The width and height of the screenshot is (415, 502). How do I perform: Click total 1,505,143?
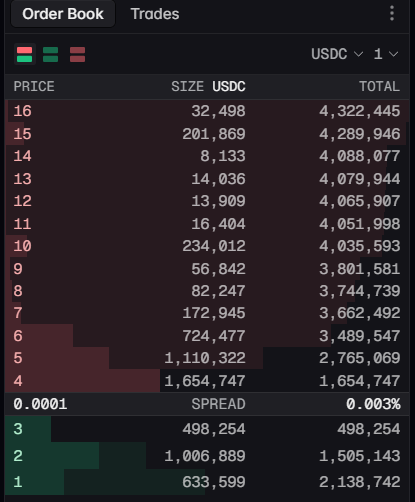click(360, 456)
